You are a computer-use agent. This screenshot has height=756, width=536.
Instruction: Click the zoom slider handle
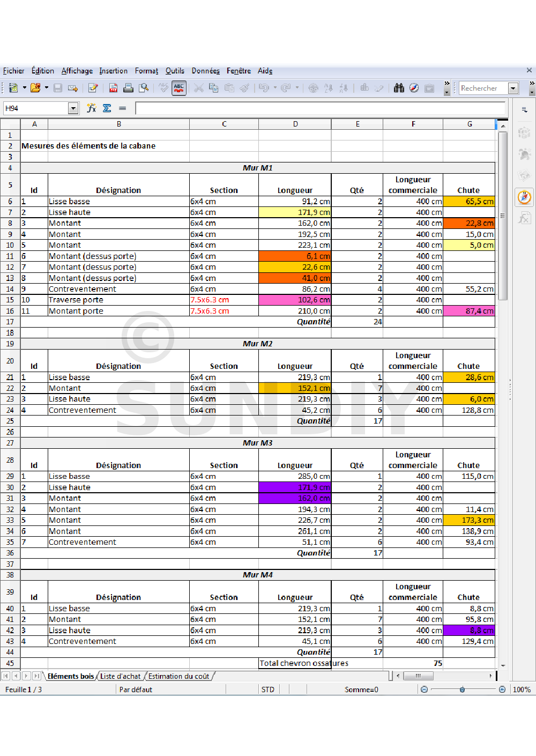462,690
